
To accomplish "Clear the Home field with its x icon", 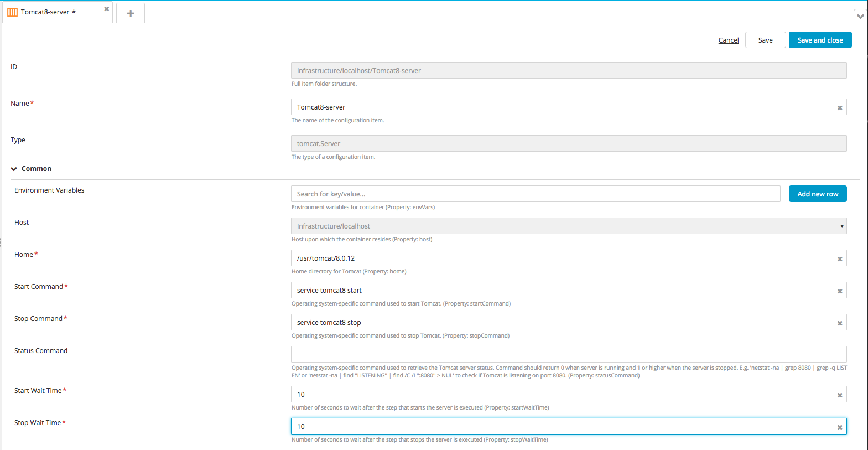I will click(x=840, y=259).
